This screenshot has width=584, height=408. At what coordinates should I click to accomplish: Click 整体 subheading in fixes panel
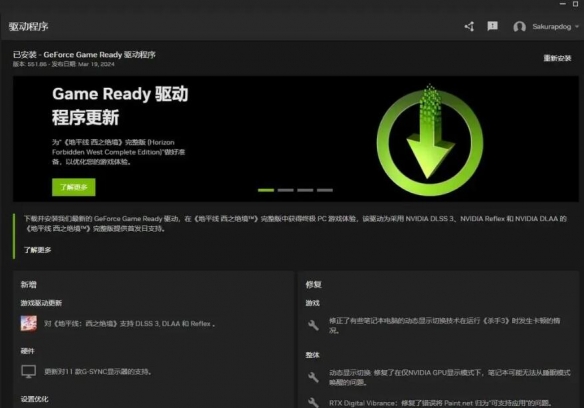click(x=312, y=355)
